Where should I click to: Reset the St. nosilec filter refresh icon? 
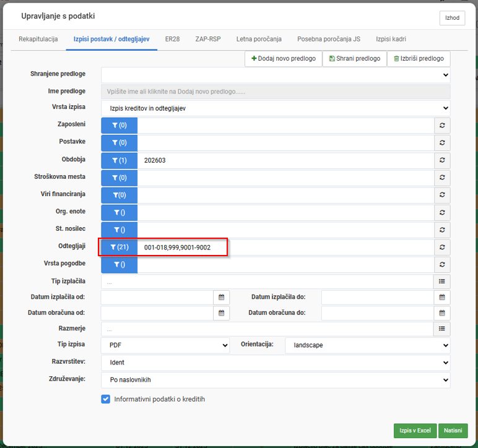coord(442,230)
